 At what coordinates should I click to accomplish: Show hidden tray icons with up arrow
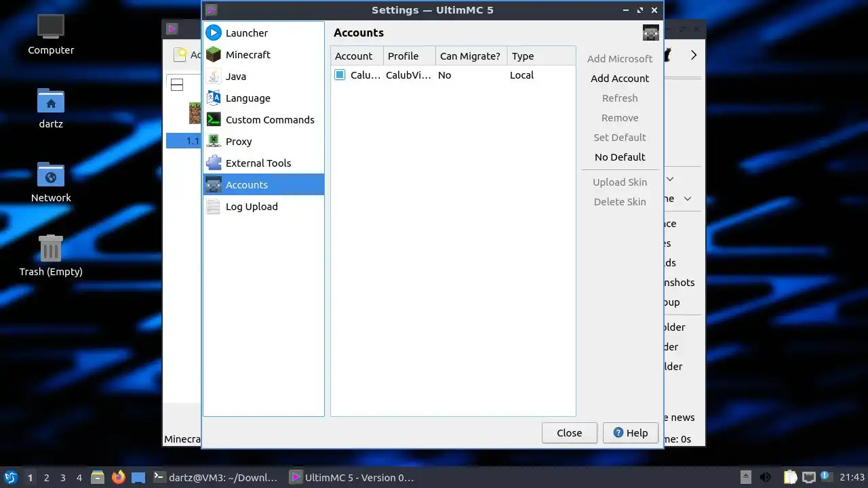745,477
